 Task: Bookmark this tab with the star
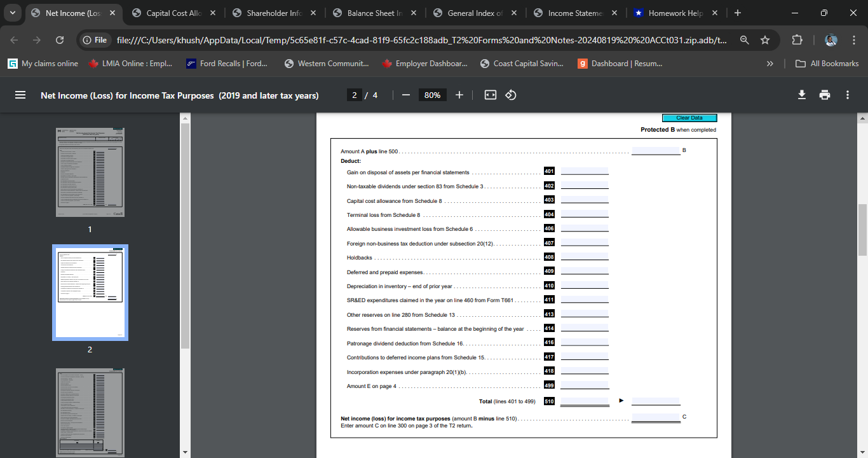765,40
